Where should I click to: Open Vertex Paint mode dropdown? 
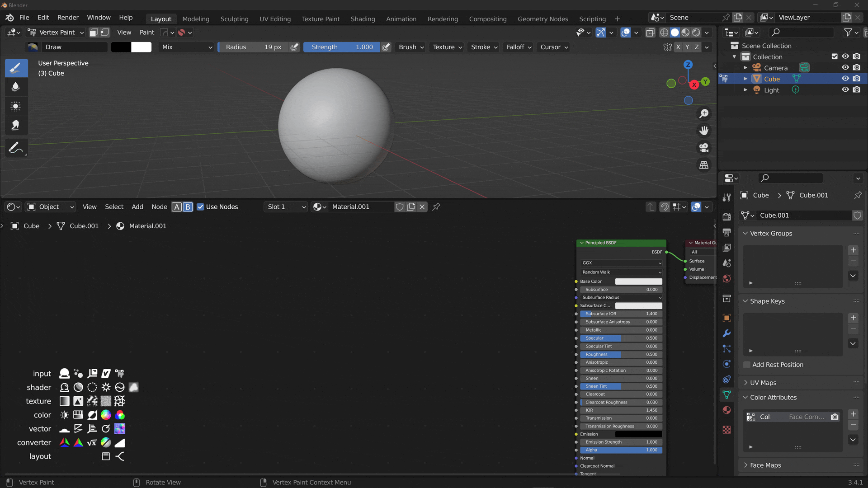pos(56,33)
